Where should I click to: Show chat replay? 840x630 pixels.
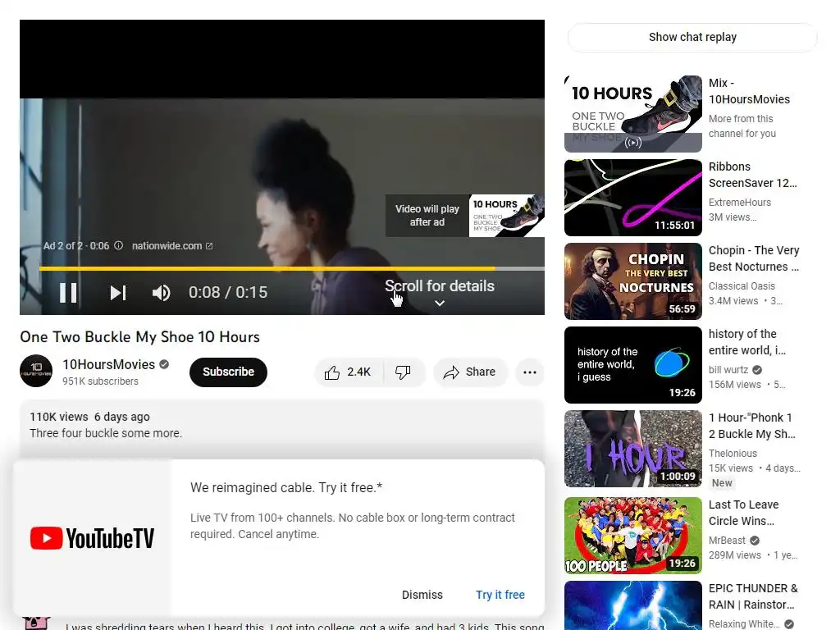[x=692, y=38]
